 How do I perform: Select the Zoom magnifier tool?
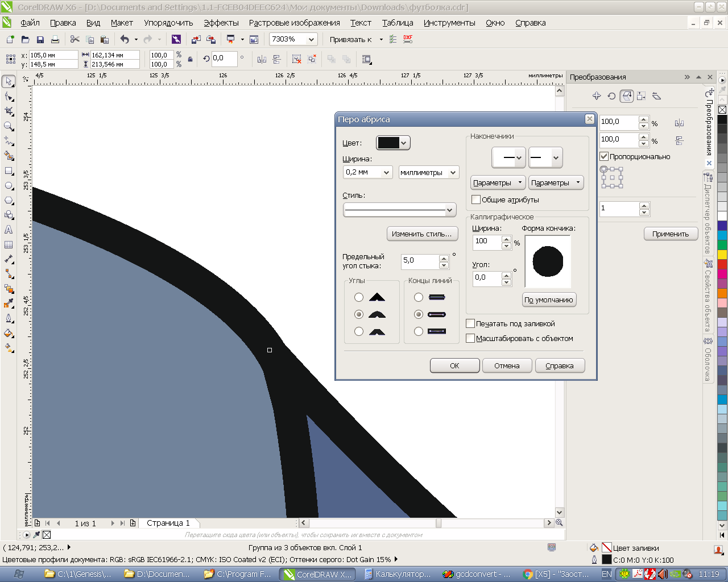(x=9, y=126)
